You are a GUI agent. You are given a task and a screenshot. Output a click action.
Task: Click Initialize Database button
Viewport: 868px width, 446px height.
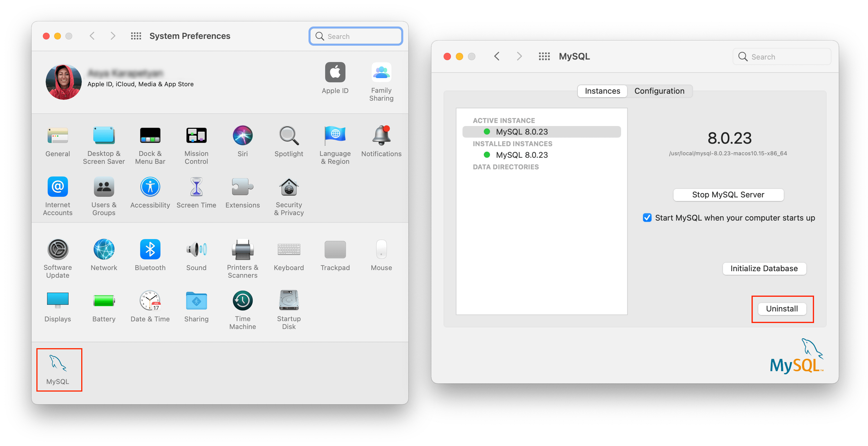coord(764,268)
